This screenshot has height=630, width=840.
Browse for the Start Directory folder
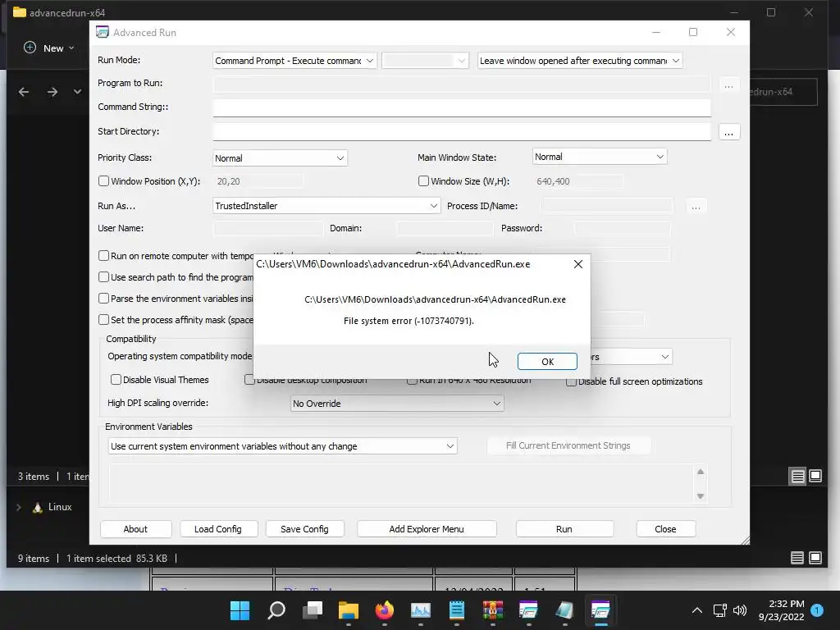click(728, 132)
